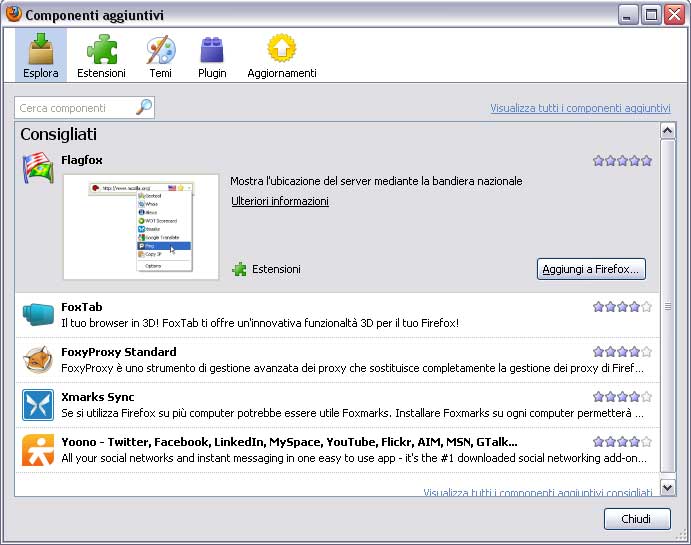Maximize the Componenti aggiuntivi window
The width and height of the screenshot is (691, 545).
651,15
